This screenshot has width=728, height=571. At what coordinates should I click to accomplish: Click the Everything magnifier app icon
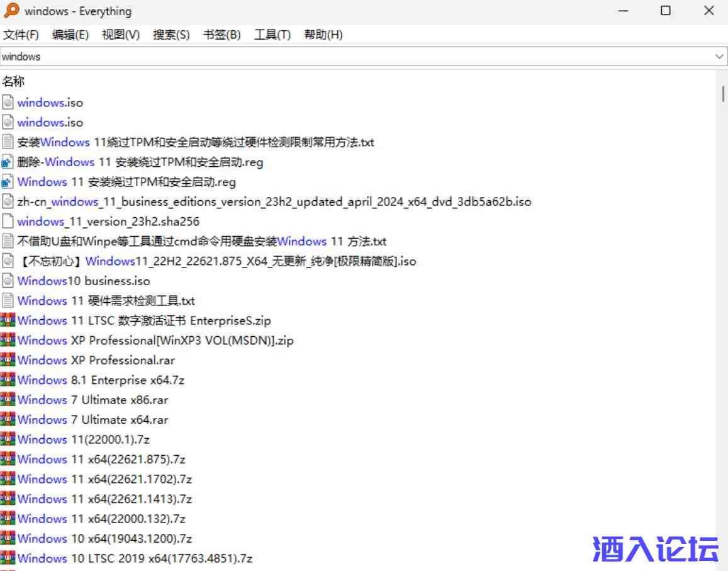[12, 11]
